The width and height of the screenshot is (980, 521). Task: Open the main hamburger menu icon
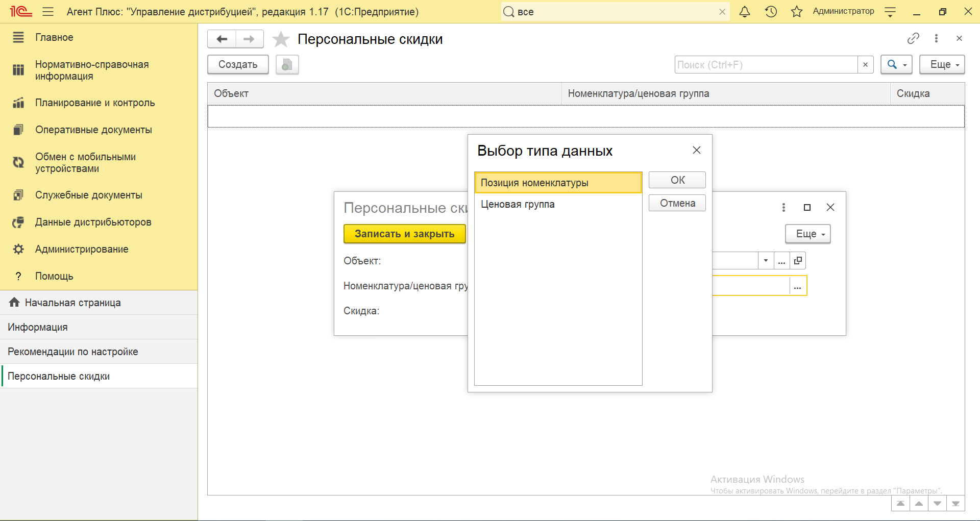pos(48,12)
